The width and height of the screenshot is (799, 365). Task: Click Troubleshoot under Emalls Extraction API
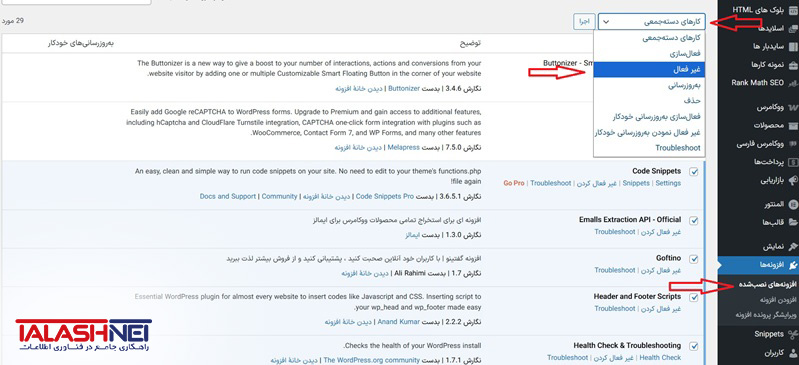tap(615, 231)
